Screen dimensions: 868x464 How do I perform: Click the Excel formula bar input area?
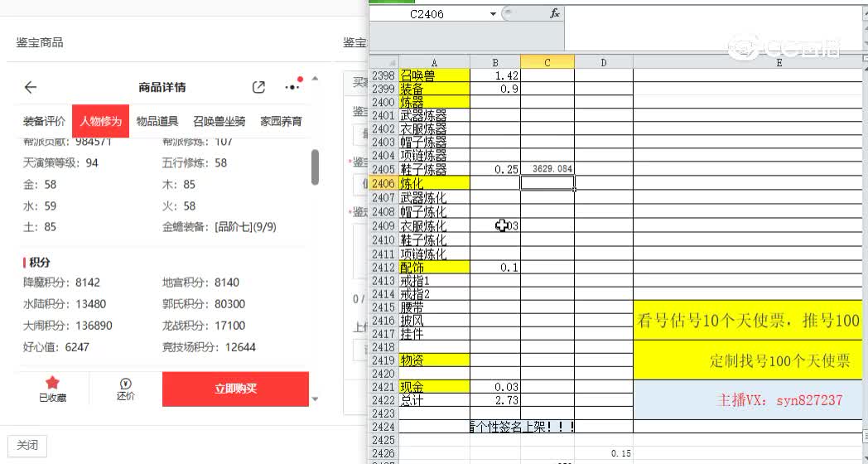[x=714, y=27]
